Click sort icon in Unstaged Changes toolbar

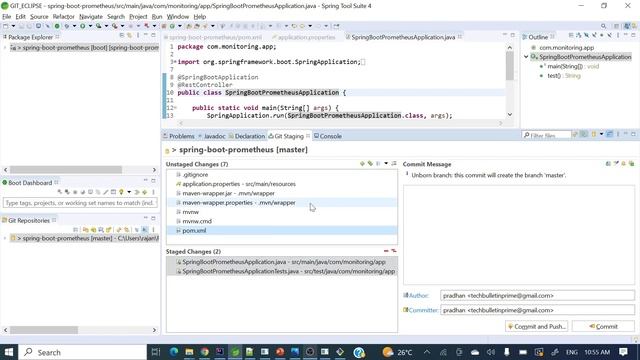click(394, 164)
